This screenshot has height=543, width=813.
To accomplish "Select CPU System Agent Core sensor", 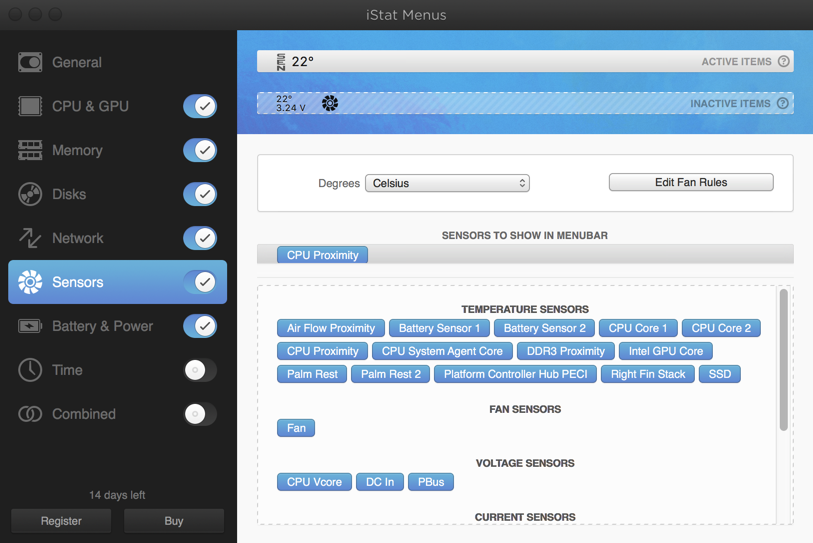I will point(442,351).
